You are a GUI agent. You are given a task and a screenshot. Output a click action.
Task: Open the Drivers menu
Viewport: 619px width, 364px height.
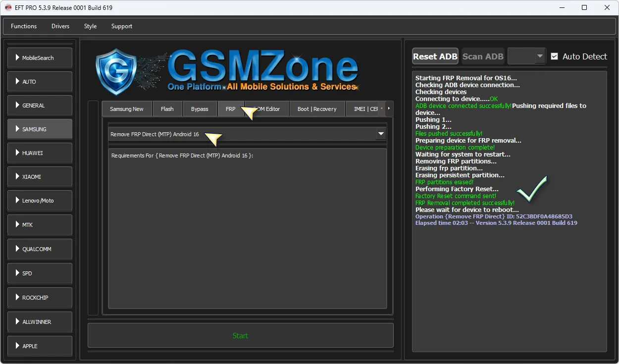point(60,26)
